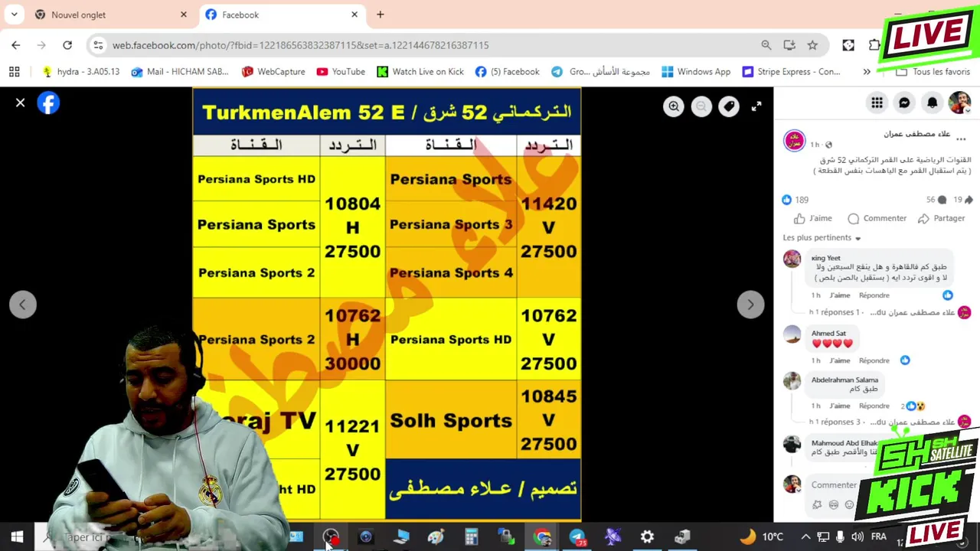Open the post author's profile picture
This screenshot has width=980, height=551.
pos(794,141)
